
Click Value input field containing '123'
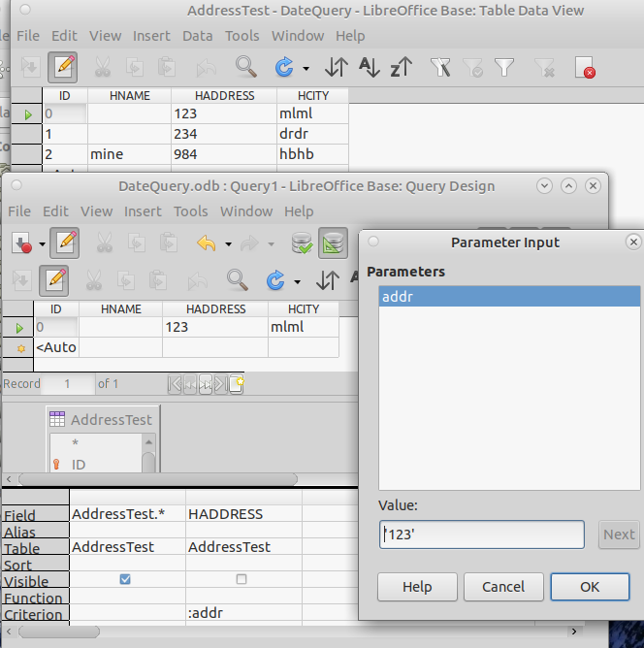(x=482, y=535)
